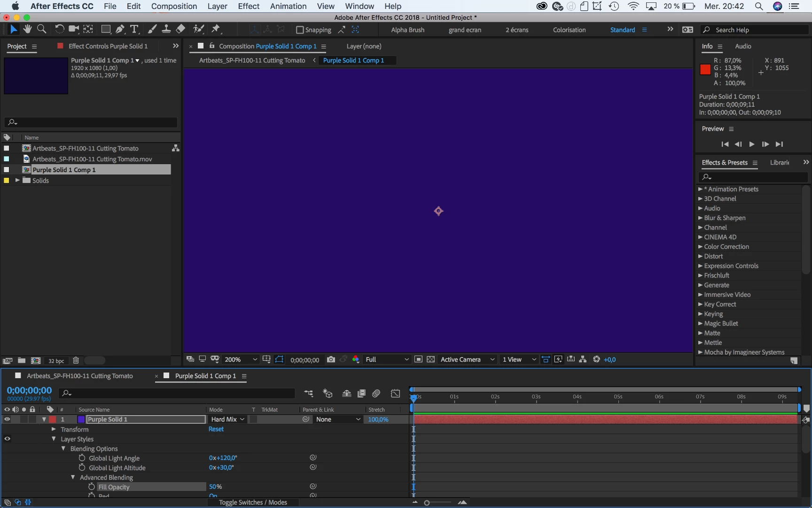The height and width of the screenshot is (508, 812).
Task: Create a new folder in Project panel
Action: pos(22,361)
